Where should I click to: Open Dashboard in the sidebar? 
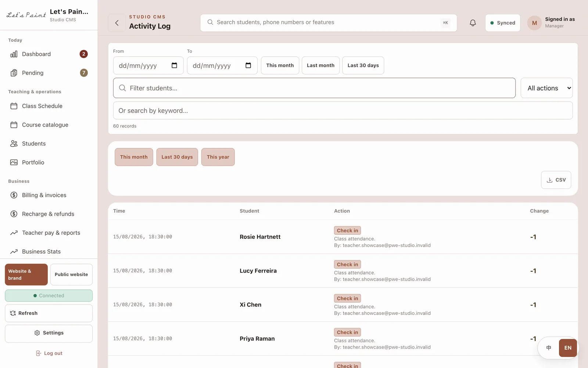pyautogui.click(x=49, y=54)
